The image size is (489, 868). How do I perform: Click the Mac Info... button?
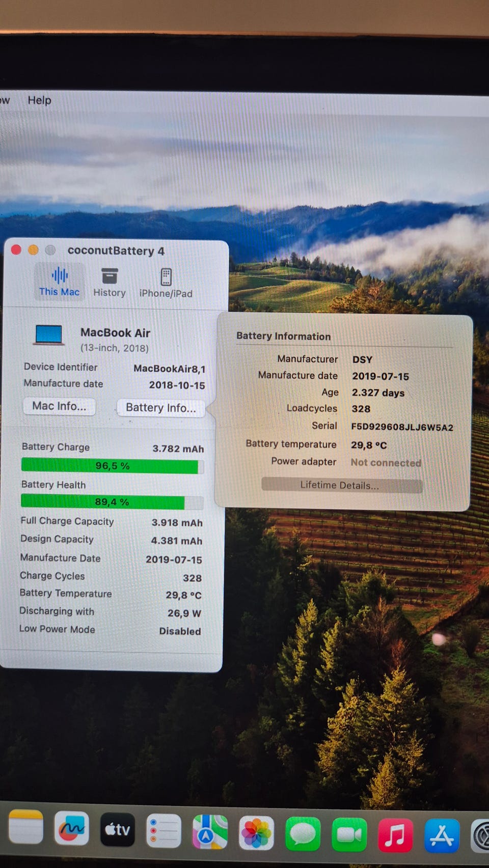(x=60, y=406)
